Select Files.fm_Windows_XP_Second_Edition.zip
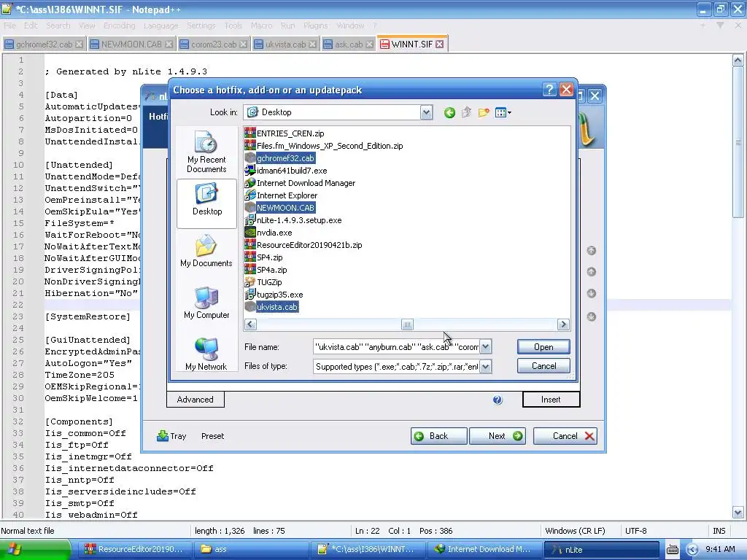This screenshot has height=560, width=747. click(324, 146)
